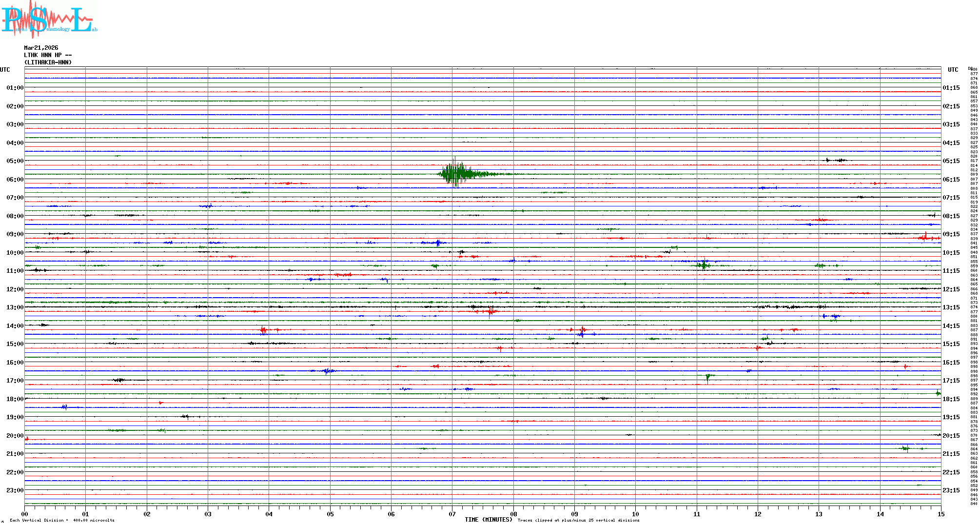The image size is (980, 527).
Task: Click the 17:15 right-side time label
Action: [x=951, y=381]
